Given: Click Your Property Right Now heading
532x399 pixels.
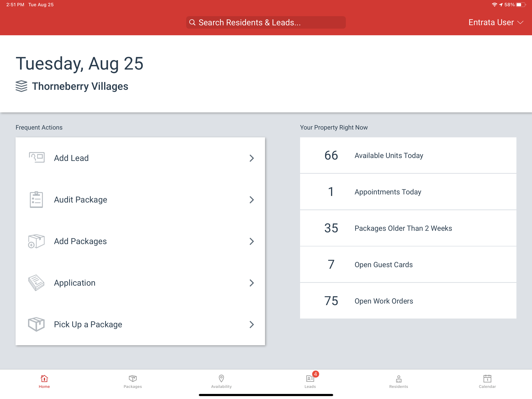Looking at the screenshot, I should pyautogui.click(x=334, y=127).
